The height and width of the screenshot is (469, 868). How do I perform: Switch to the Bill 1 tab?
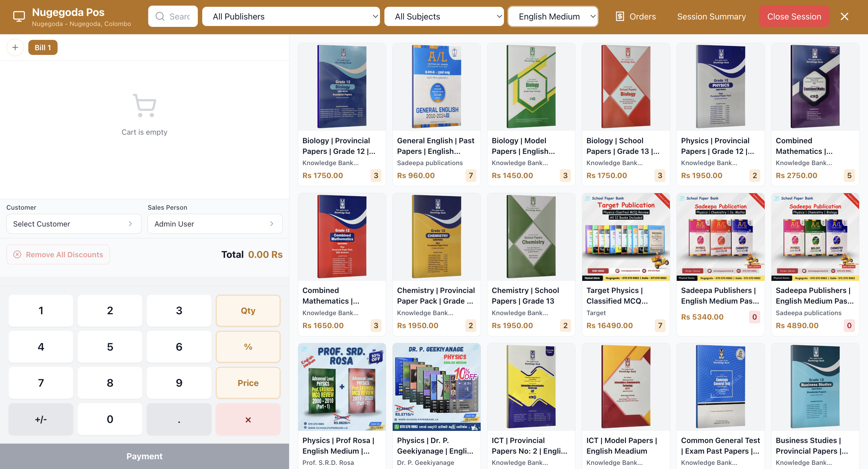tap(43, 48)
